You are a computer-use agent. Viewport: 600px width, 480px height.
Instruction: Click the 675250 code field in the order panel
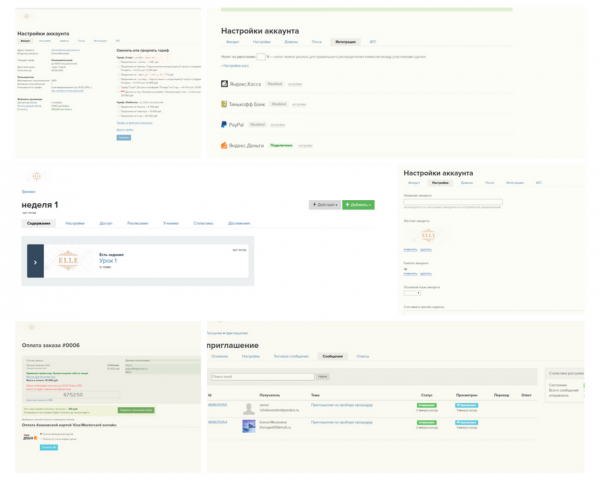(73, 395)
